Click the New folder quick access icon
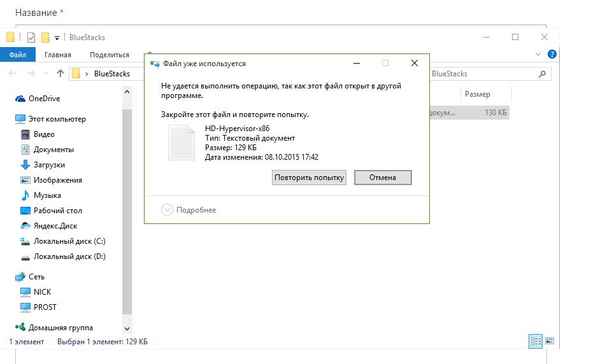The height and width of the screenshot is (364, 591). click(45, 38)
